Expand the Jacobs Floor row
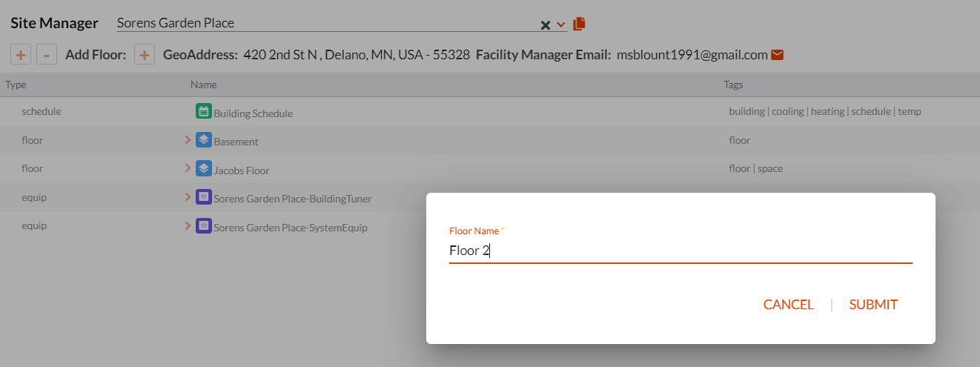 pos(188,168)
